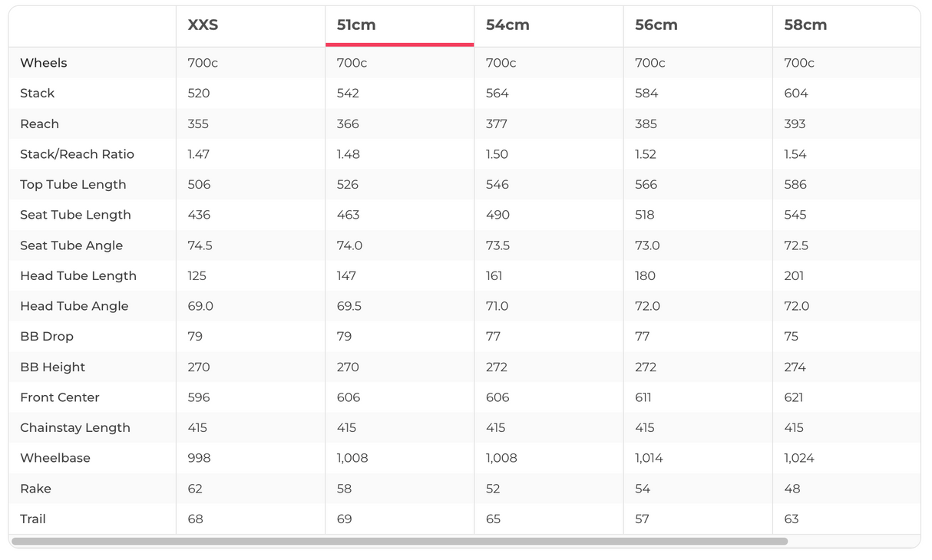Click the Trail row label
This screenshot has width=932, height=560.
(33, 519)
